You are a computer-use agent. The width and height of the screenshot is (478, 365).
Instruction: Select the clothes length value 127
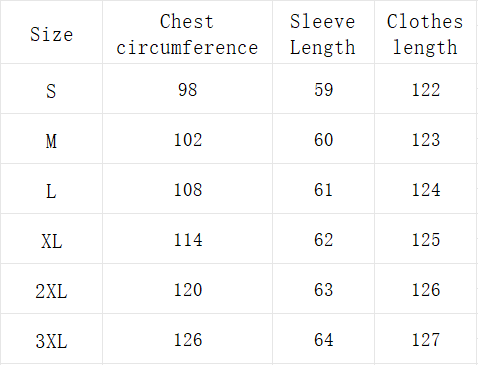point(426,340)
